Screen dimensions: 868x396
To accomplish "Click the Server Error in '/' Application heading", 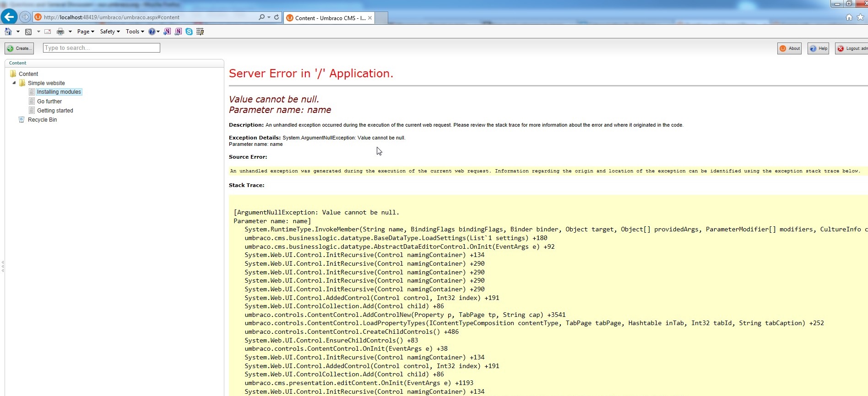I will [x=311, y=74].
